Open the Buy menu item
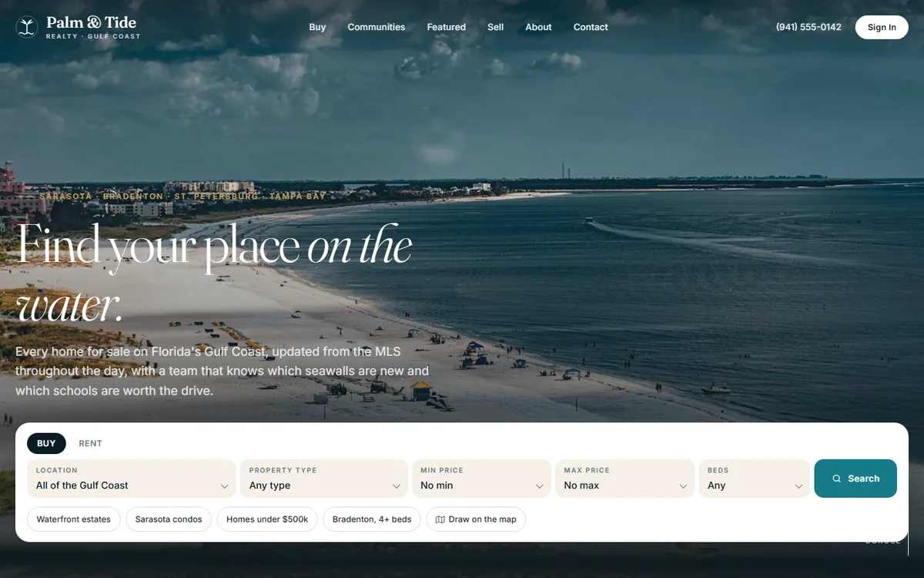Viewport: 924px width, 578px height. [317, 27]
